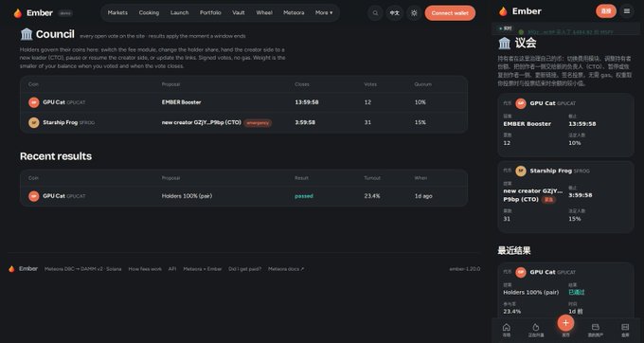Image resolution: width=644 pixels, height=343 pixels.
Task: Toggle light/dark theme via sun icon
Action: tap(414, 13)
